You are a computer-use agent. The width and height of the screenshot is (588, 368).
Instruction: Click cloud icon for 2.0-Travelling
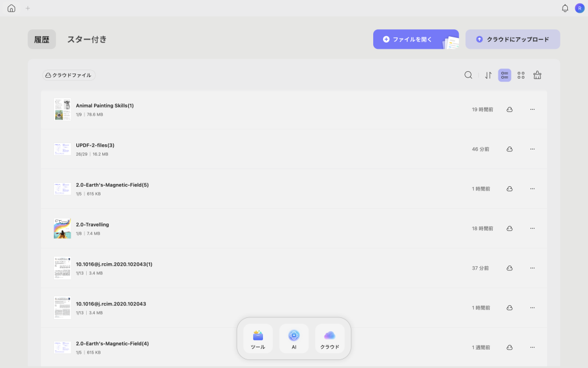pyautogui.click(x=509, y=228)
